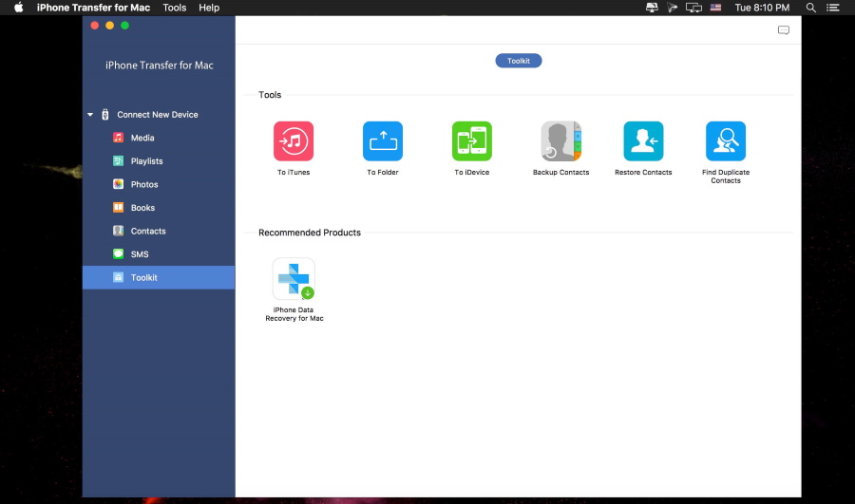This screenshot has width=855, height=504.
Task: Click the blue Toolkit pill button
Action: pos(519,61)
